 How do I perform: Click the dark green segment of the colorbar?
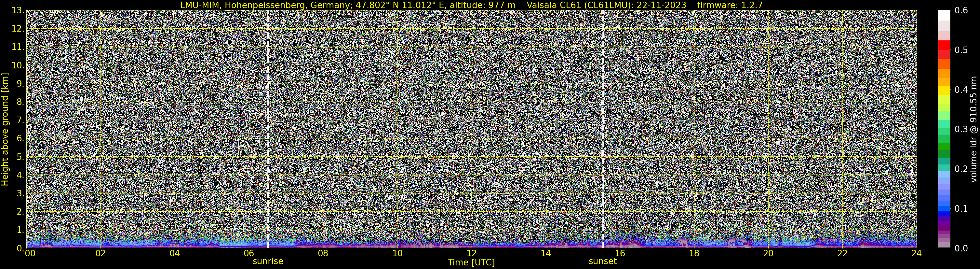[944, 154]
